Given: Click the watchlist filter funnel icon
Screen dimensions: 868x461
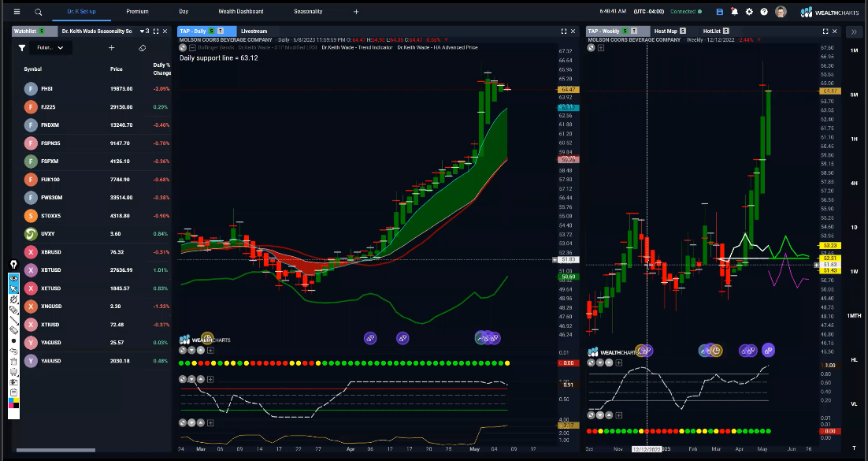Looking at the screenshot, I should [x=21, y=48].
